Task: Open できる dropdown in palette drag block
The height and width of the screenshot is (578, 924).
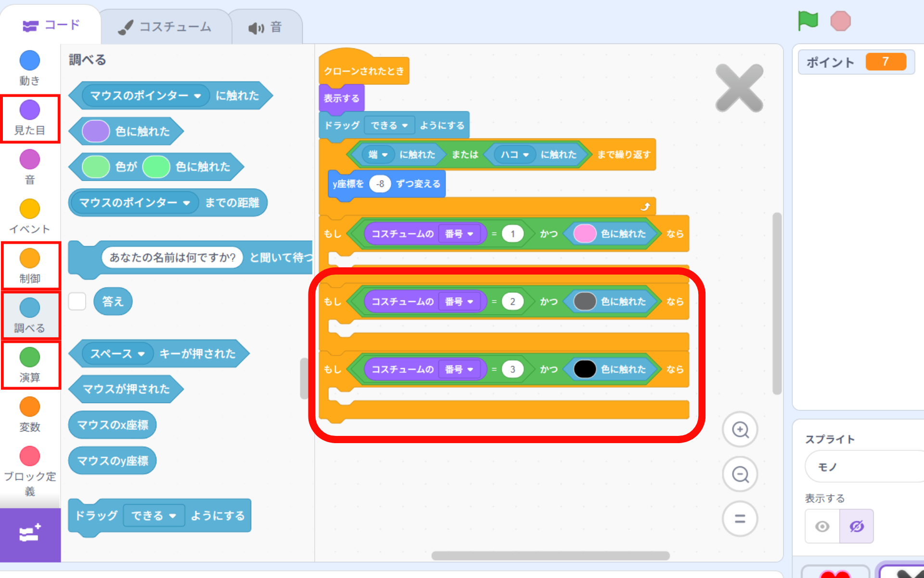Action: pyautogui.click(x=172, y=516)
